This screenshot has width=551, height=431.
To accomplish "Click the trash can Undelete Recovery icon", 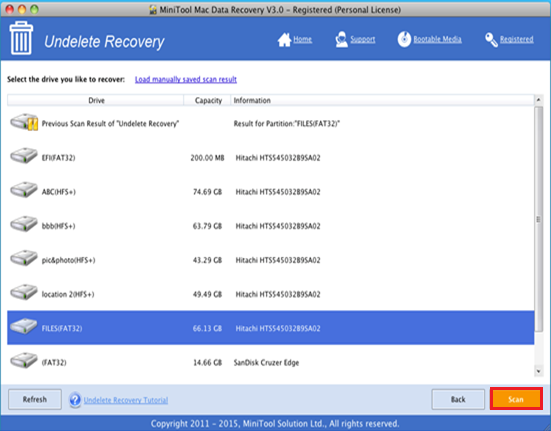I will click(x=21, y=38).
